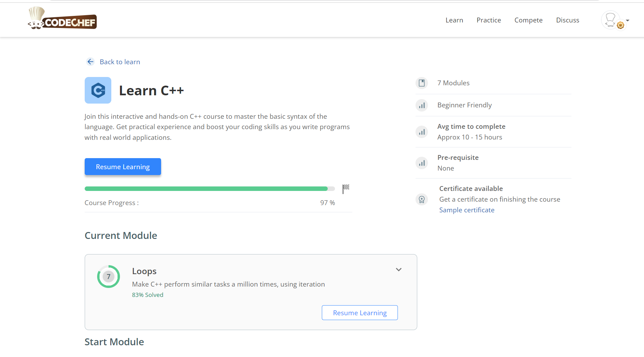
Task: Click the CodeChef logo
Action: 62,18
